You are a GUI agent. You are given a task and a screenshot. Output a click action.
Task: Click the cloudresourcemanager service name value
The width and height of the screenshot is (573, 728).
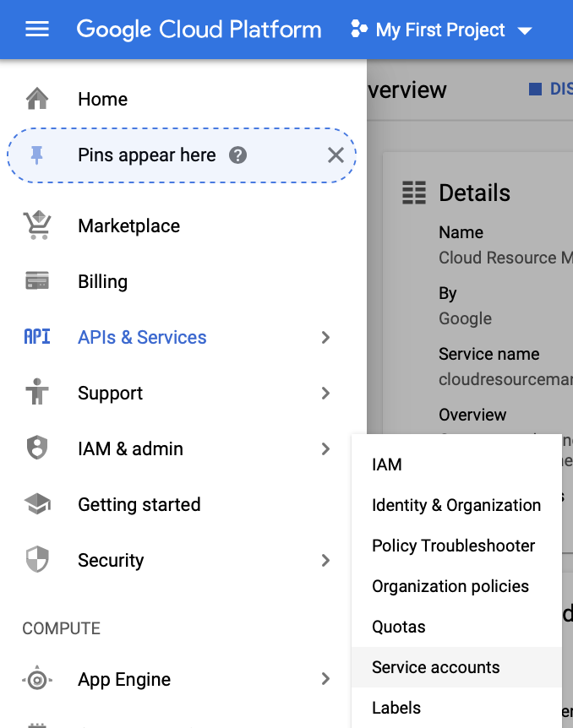click(x=505, y=379)
